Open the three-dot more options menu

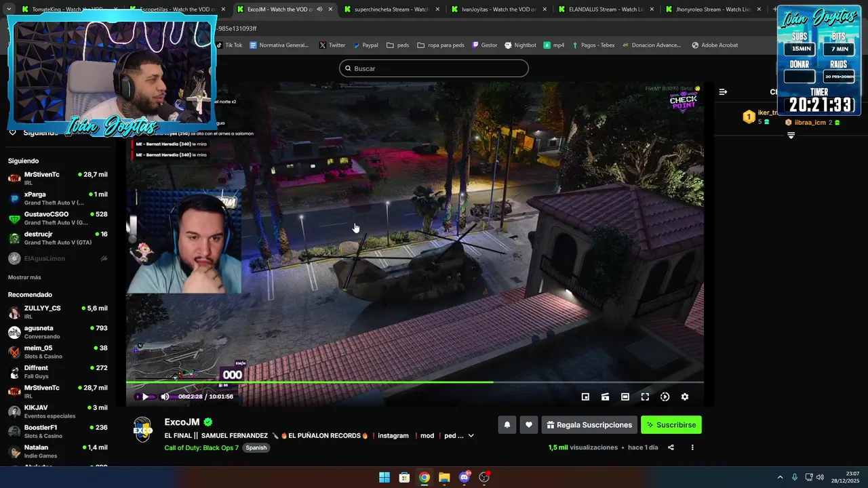tap(692, 447)
